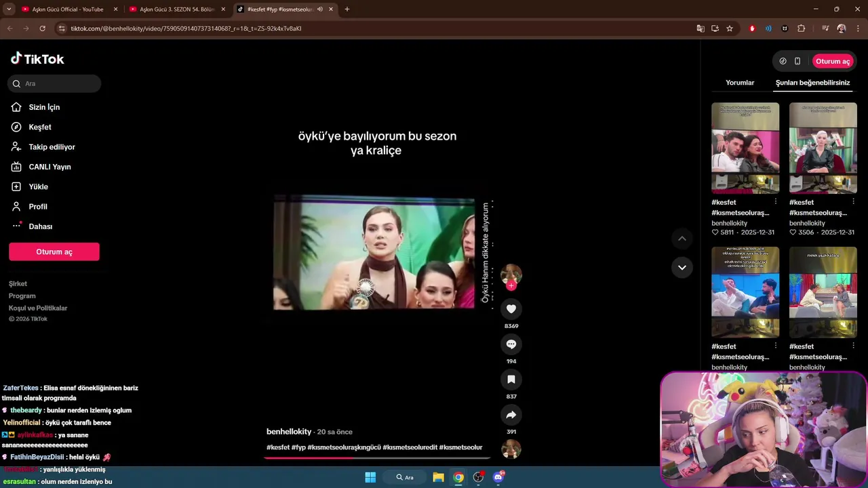Open the Şirket footer link
Viewport: 868px width, 488px height.
pos(18,284)
